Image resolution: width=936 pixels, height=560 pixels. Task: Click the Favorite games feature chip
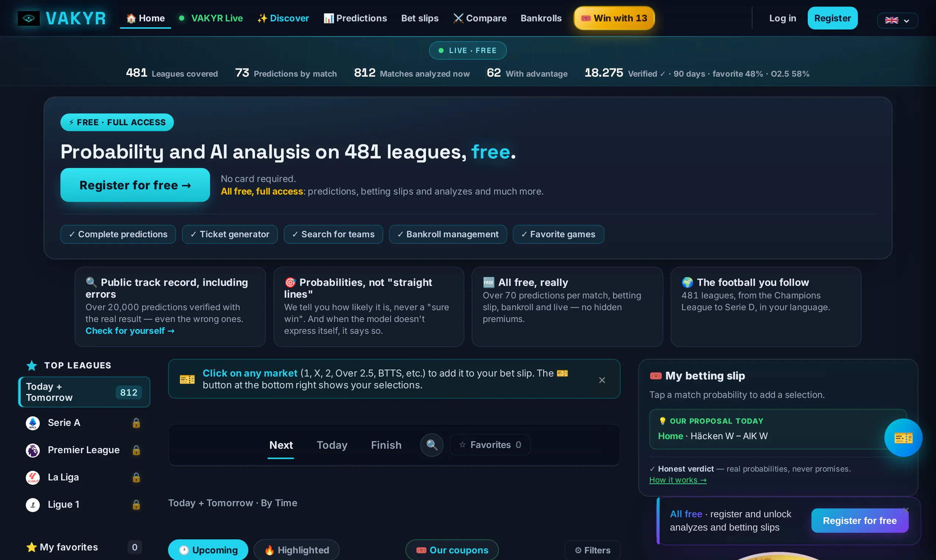click(558, 234)
